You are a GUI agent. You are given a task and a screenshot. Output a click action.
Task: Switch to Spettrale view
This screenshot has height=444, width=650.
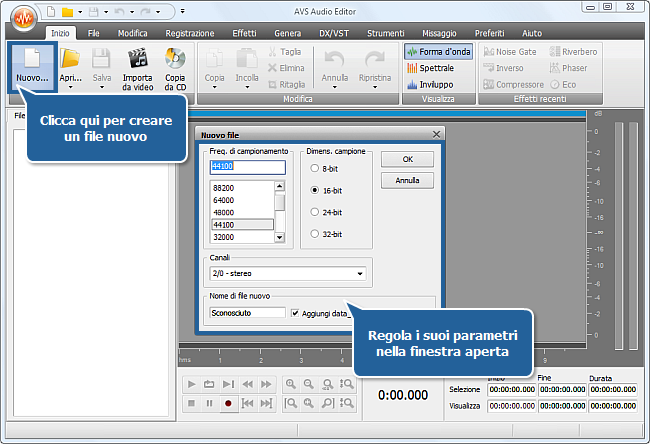tap(438, 68)
